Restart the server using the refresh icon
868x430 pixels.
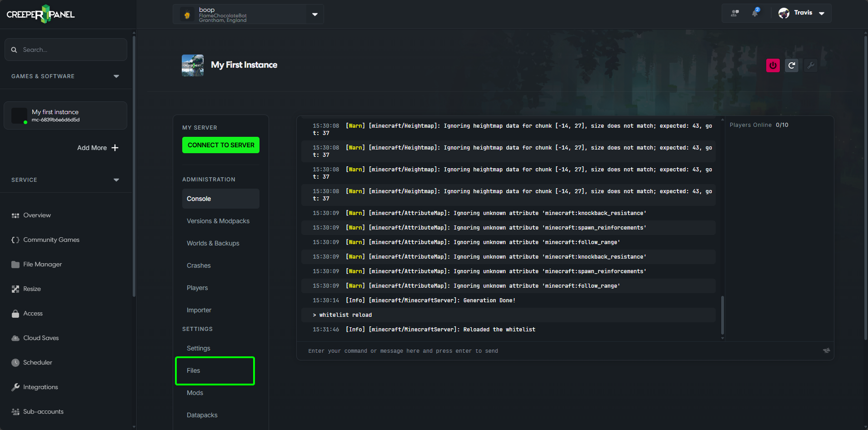(x=792, y=65)
